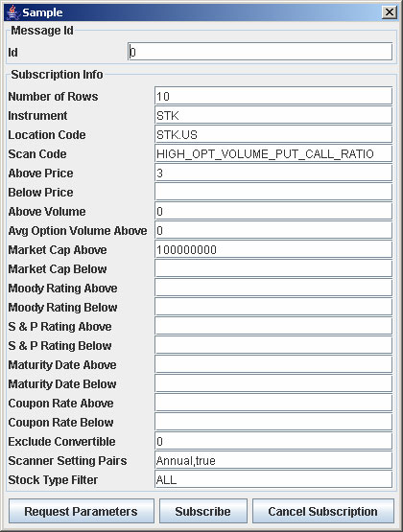Close the Sample dialog window

click(389, 12)
